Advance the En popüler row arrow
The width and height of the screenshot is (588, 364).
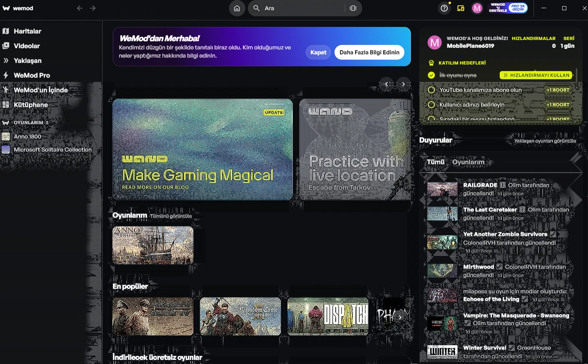400,317
